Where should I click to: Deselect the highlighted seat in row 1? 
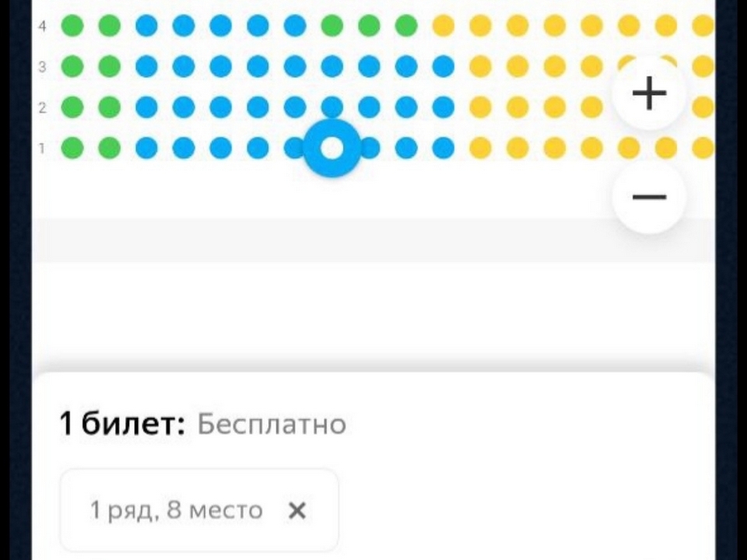pyautogui.click(x=332, y=148)
